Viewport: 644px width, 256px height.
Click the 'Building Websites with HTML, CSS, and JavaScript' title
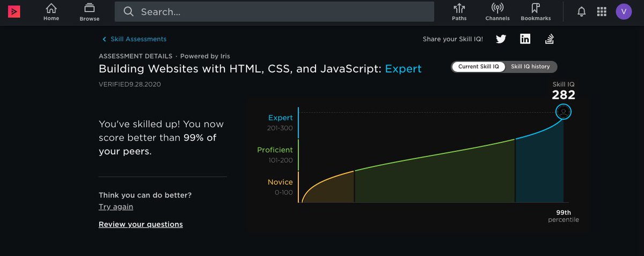click(x=240, y=69)
